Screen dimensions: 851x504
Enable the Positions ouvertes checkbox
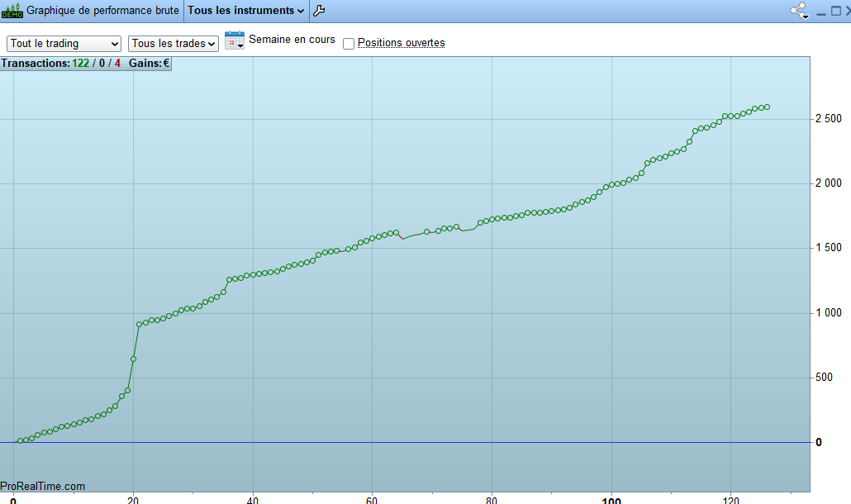click(x=349, y=44)
